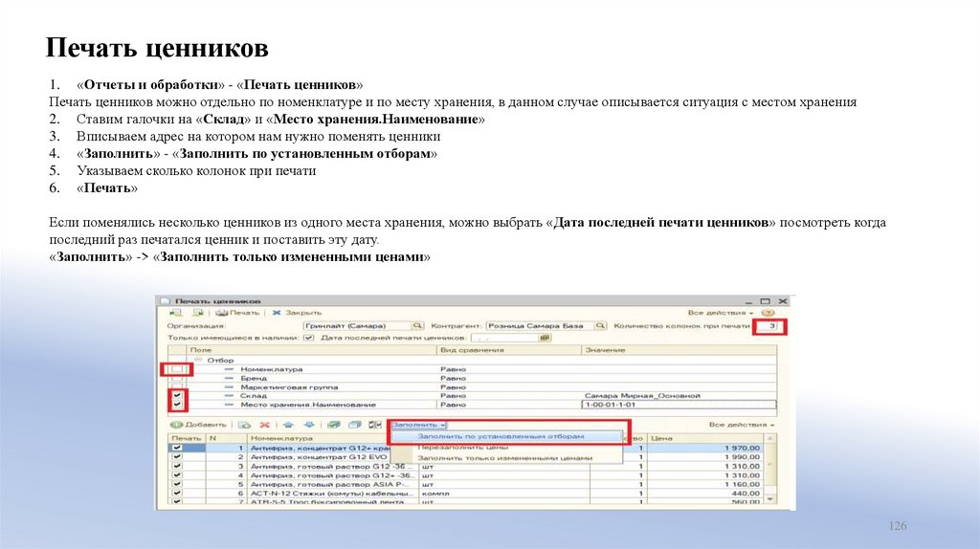This screenshot has height=549, width=980.
Task: Click the move up arrow icon
Action: [x=288, y=425]
